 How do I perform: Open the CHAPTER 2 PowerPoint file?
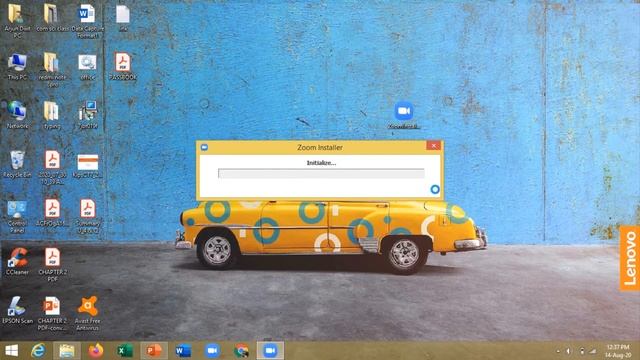pyautogui.click(x=52, y=313)
